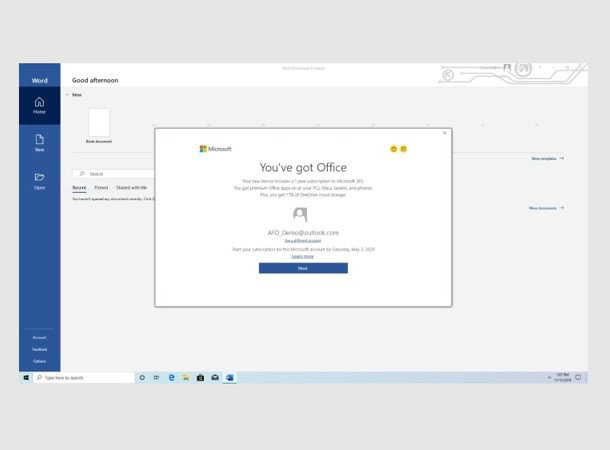Click the Next button in dialog
This screenshot has height=450, width=610.
303,268
